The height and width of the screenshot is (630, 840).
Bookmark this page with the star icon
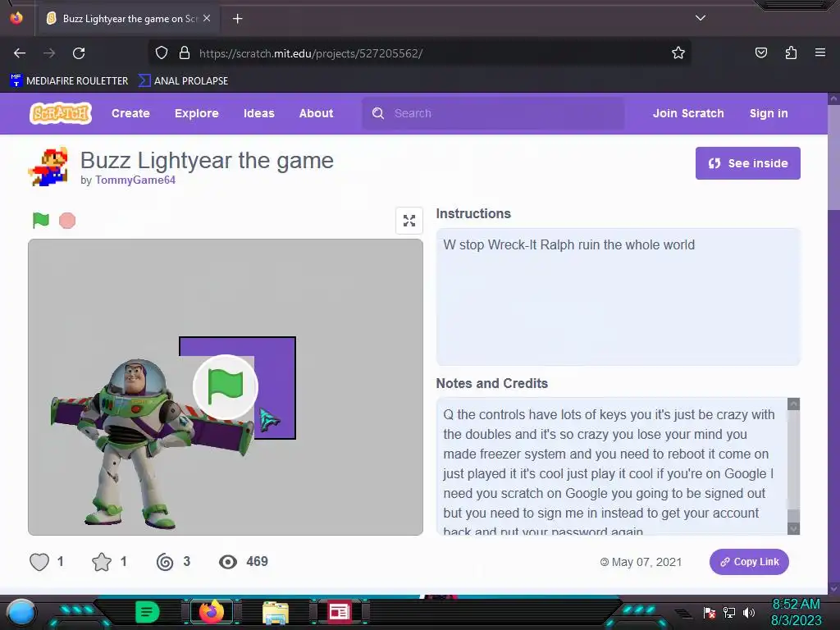(x=678, y=53)
